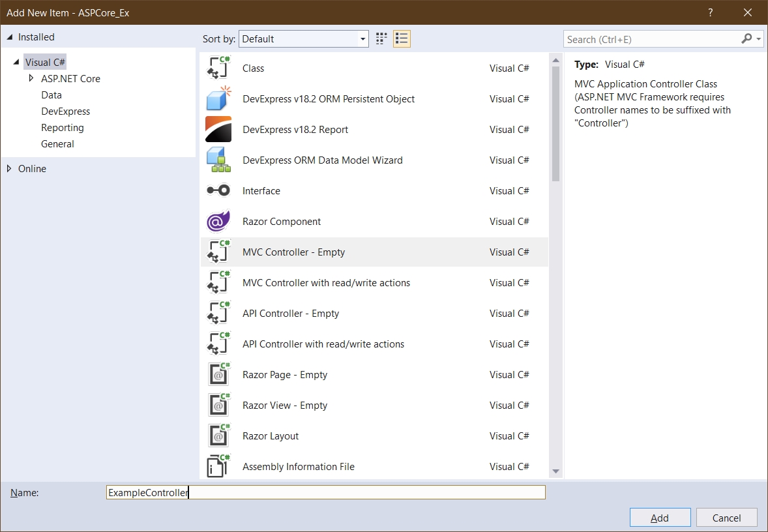The width and height of the screenshot is (768, 532).
Task: Click the Class template icon
Action: tap(218, 68)
